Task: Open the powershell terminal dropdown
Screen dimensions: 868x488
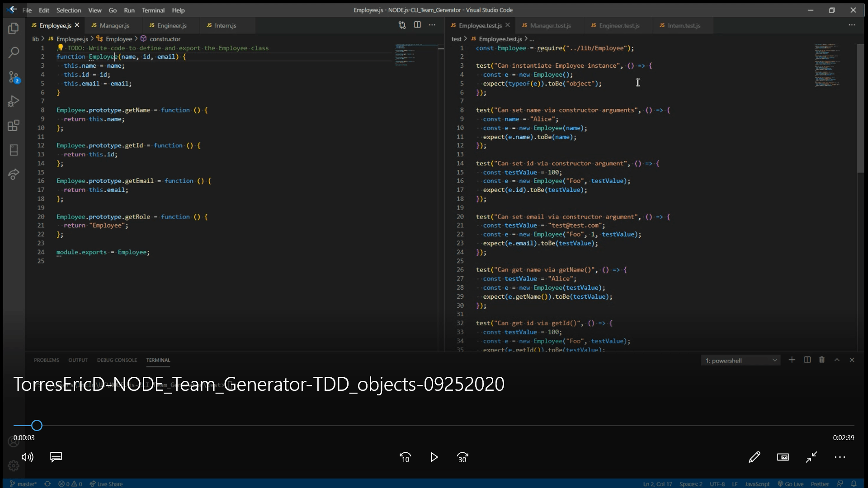Action: [x=774, y=360]
